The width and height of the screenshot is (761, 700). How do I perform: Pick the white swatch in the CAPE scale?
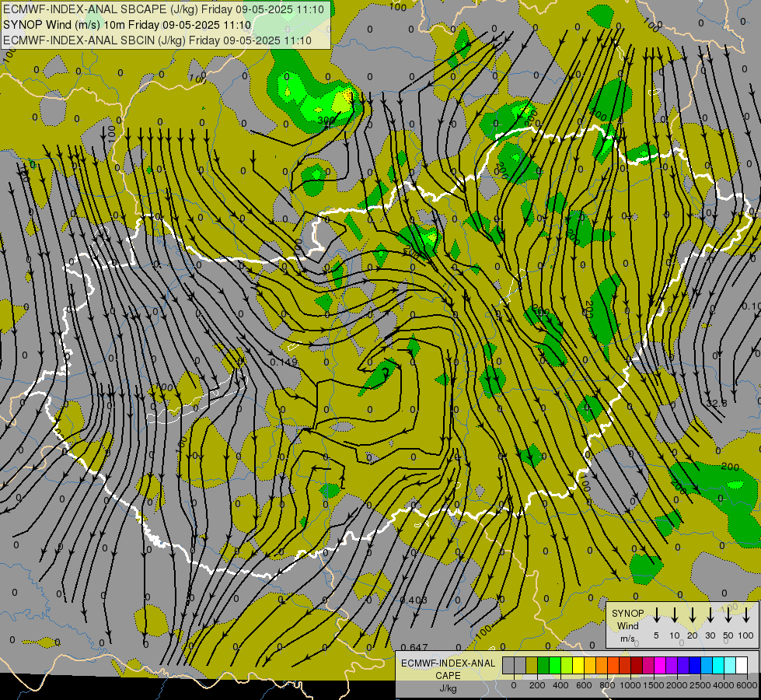click(x=742, y=666)
